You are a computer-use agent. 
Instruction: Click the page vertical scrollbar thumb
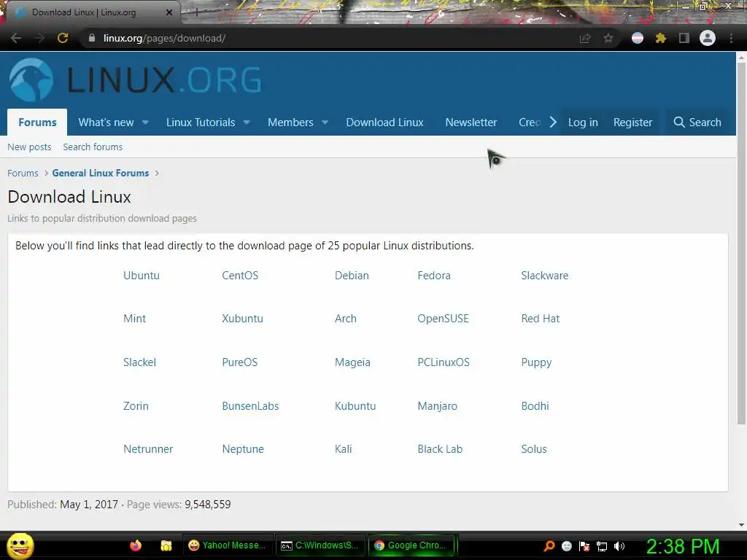pyautogui.click(x=741, y=243)
